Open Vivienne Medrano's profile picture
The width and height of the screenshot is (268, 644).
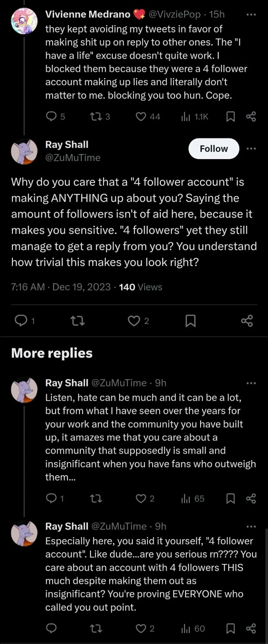(x=24, y=21)
